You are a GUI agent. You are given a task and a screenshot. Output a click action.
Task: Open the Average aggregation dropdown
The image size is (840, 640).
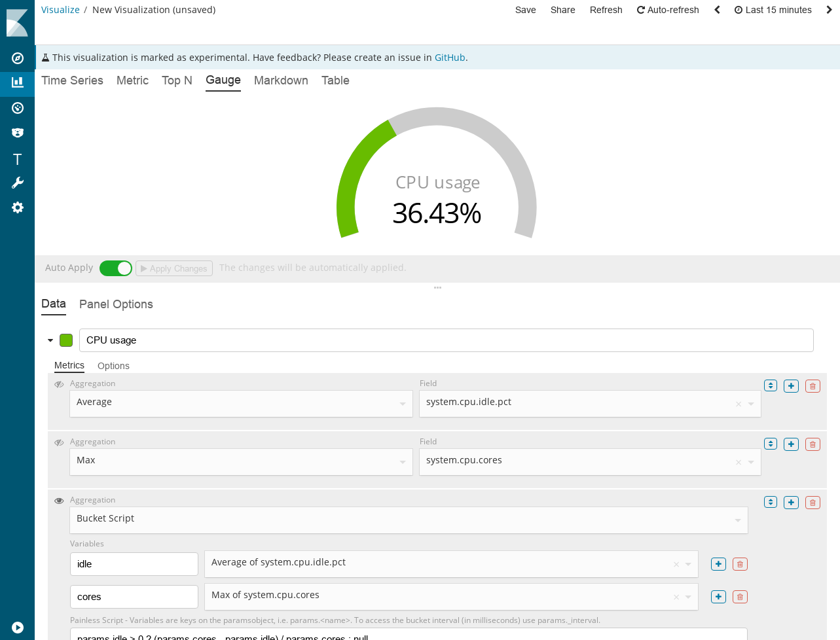pos(241,403)
